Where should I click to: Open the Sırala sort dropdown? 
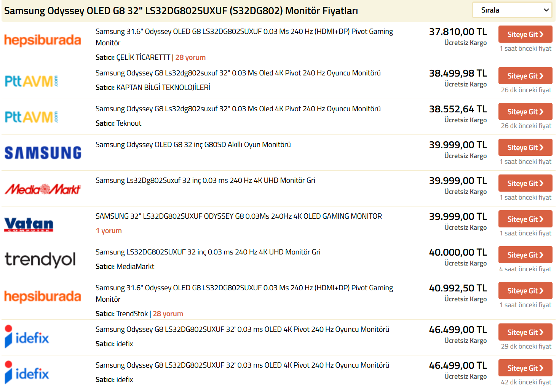click(x=513, y=10)
